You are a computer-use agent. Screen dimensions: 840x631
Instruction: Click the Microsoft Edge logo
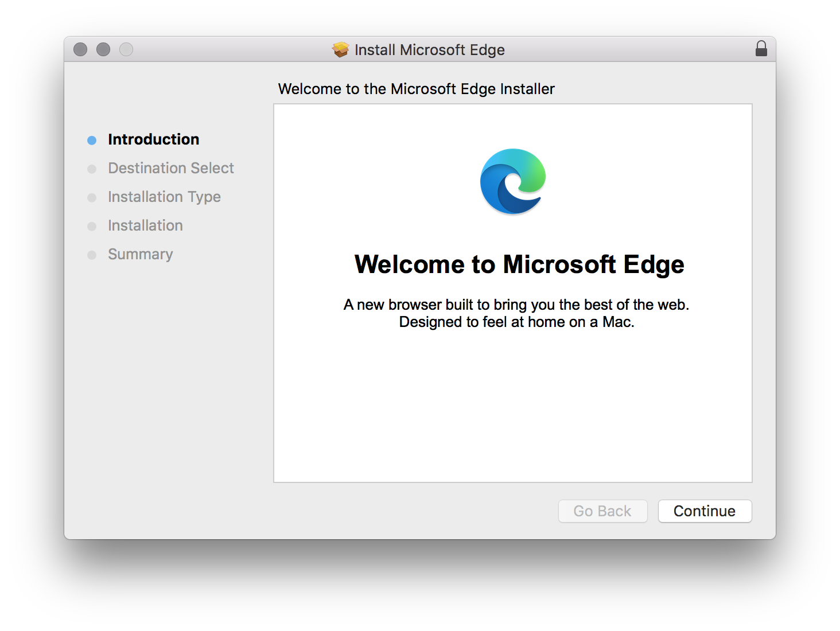512,181
